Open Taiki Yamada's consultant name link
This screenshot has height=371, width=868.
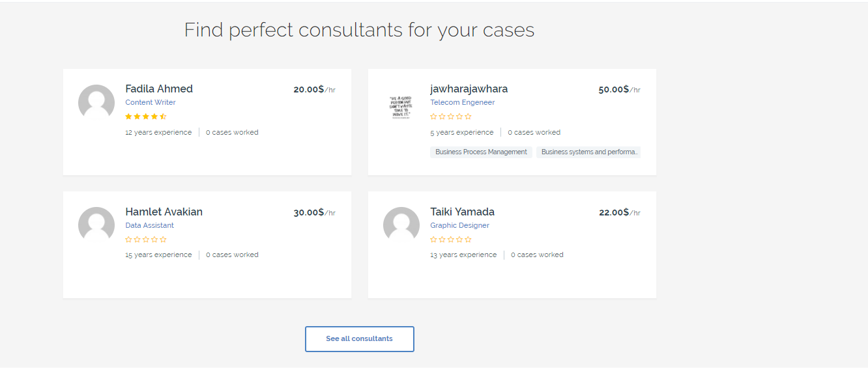point(462,212)
